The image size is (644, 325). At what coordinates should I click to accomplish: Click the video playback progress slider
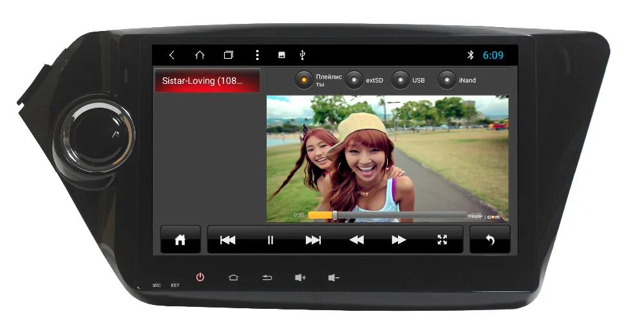[387, 215]
